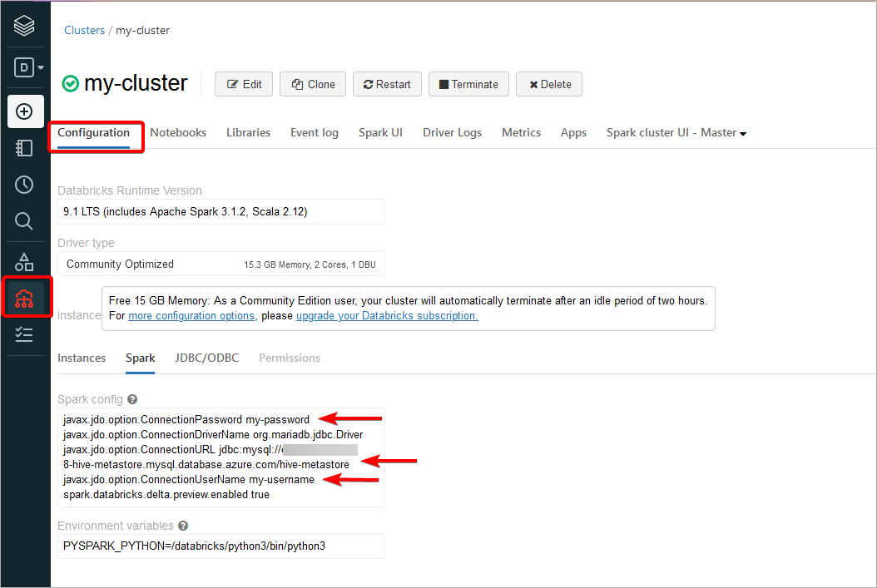877x588 pixels.
Task: Click the Databricks logo at top left
Action: coord(25,24)
